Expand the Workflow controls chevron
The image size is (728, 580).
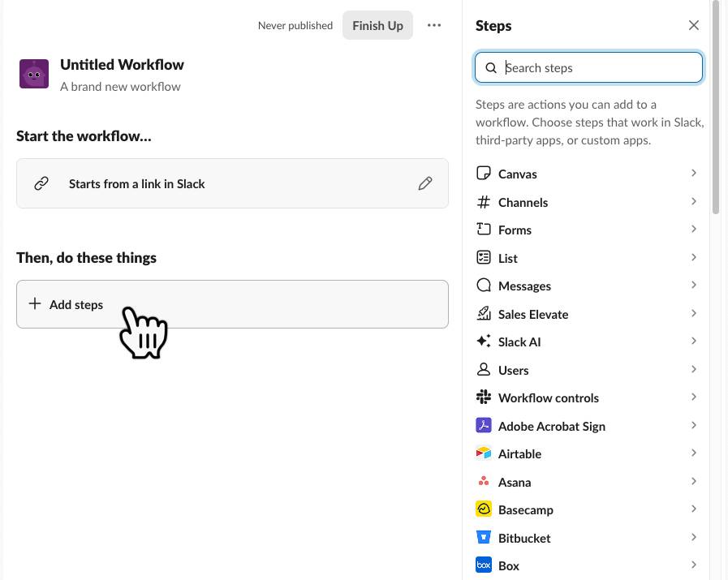[x=694, y=397]
